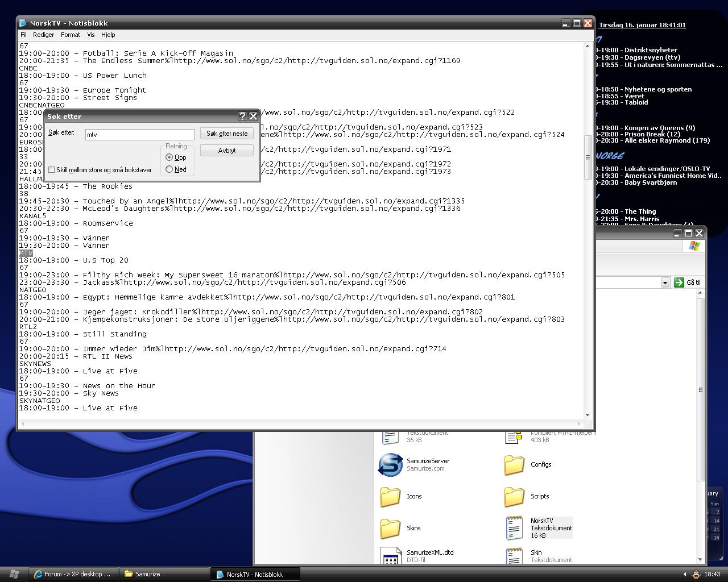Click the 'RTL II News' line
The height and width of the screenshot is (582, 728).
pyautogui.click(x=76, y=356)
